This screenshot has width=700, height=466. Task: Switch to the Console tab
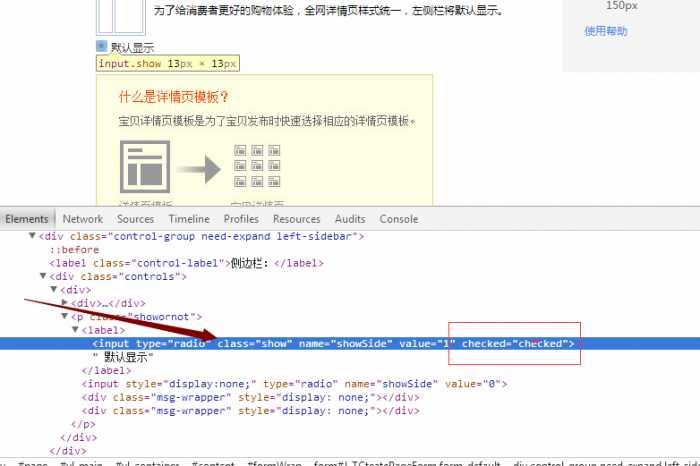point(399,219)
